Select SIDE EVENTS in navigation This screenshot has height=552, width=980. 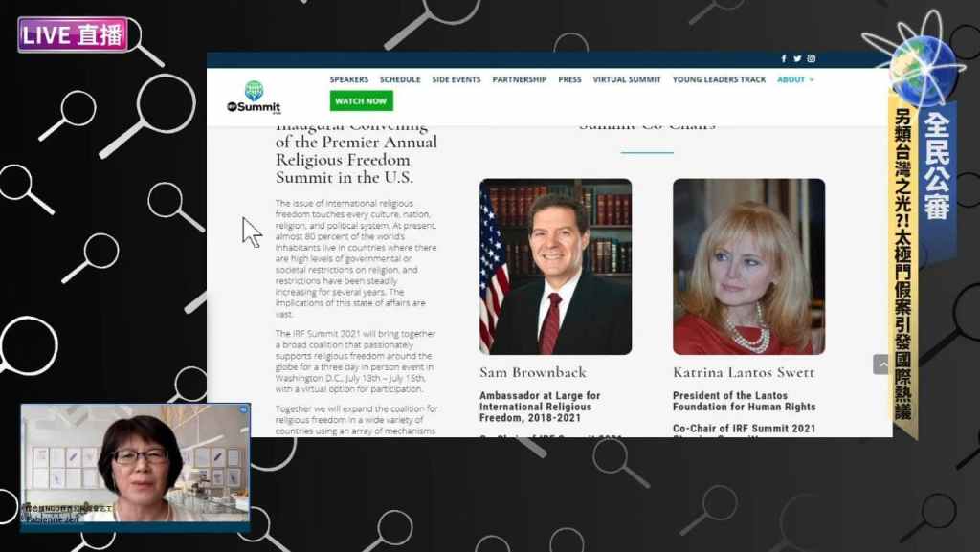[457, 79]
